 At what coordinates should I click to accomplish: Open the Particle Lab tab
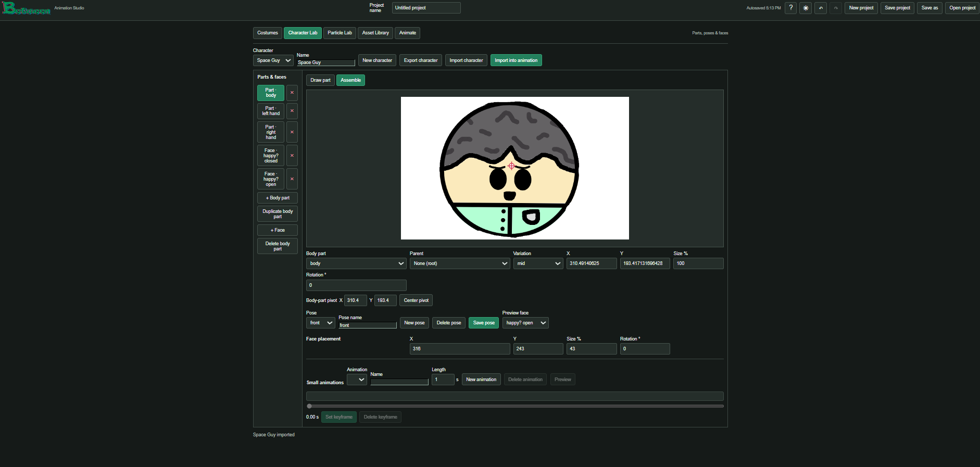point(340,33)
